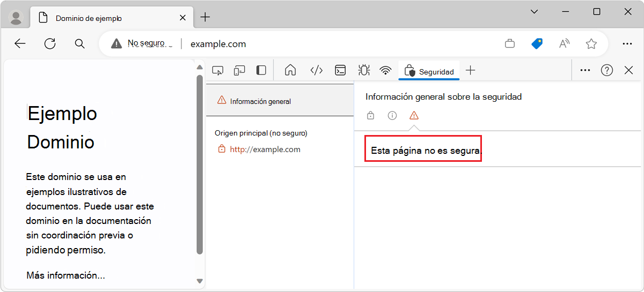Open the Console tool

(340, 70)
